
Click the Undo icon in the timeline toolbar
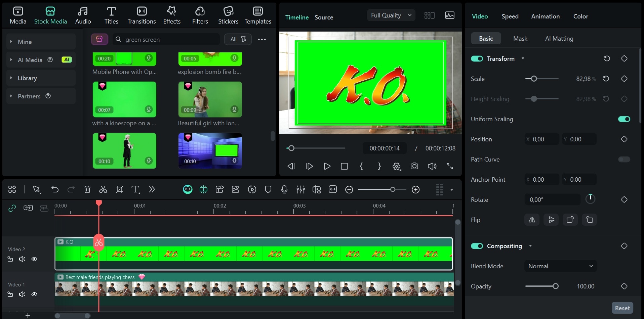pos(55,189)
